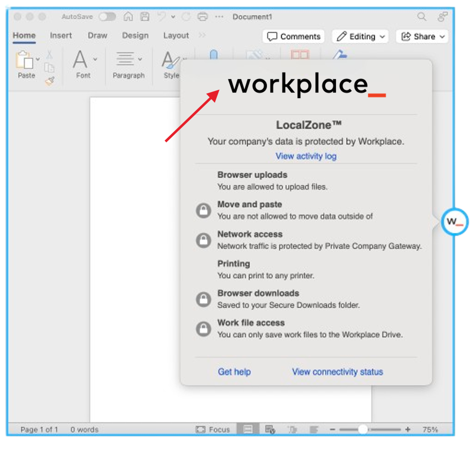Show more ribbon tabs chevron
This screenshot has width=476, height=449.
coord(202,36)
